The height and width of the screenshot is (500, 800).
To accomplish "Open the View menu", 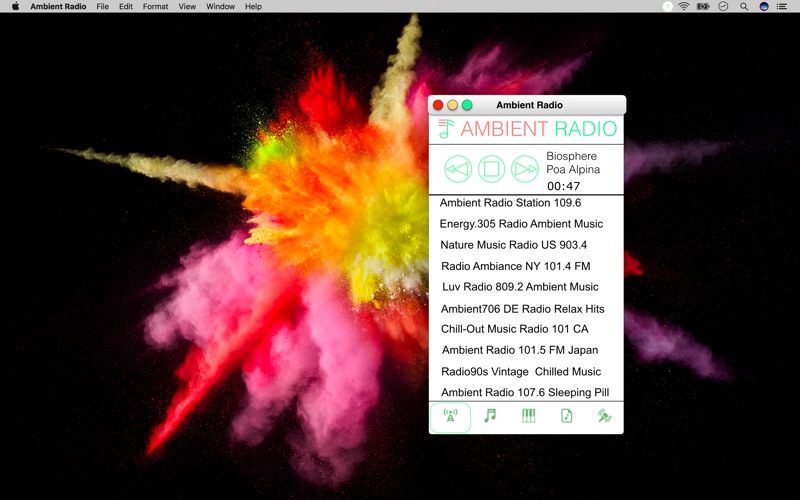I will tap(187, 6).
